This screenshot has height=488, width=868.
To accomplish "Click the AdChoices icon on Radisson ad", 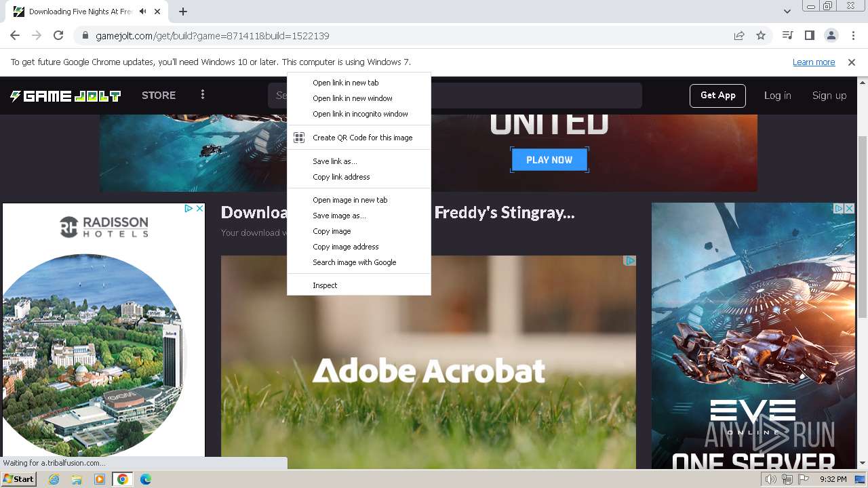I will 189,208.
